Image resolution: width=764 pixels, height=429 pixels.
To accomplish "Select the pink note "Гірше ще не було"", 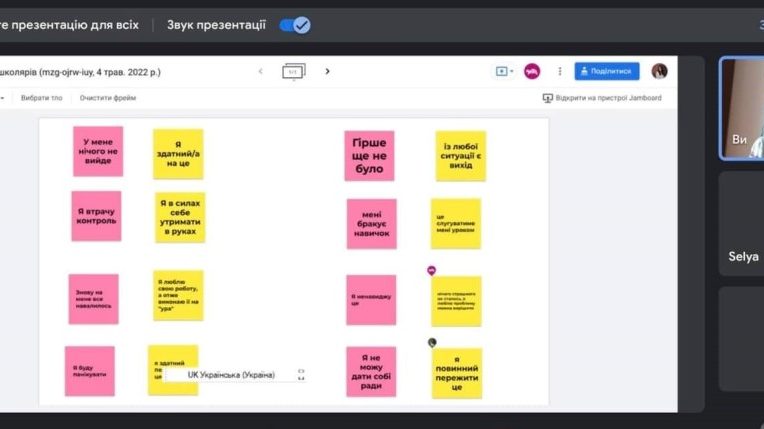I will coord(369,156).
